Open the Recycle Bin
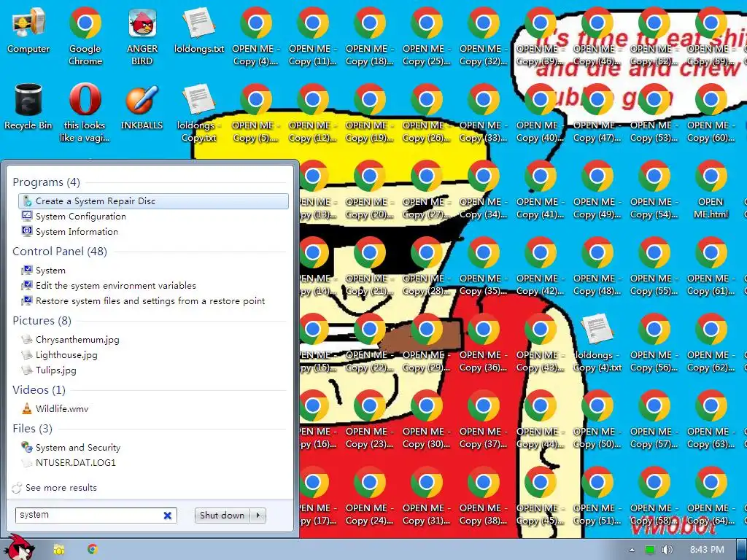This screenshot has width=747, height=560. tap(28, 106)
